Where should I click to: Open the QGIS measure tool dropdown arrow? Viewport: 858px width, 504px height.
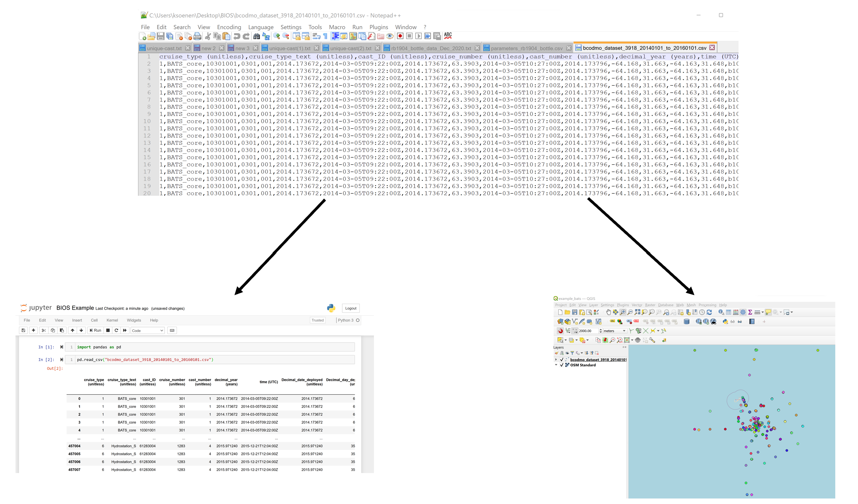click(x=763, y=312)
